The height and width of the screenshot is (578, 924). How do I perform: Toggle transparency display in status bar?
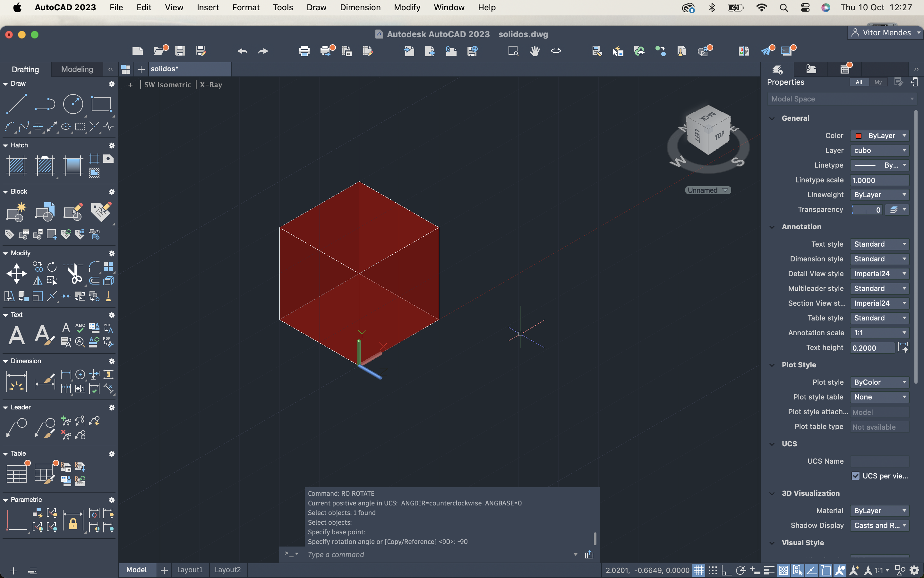coord(783,570)
